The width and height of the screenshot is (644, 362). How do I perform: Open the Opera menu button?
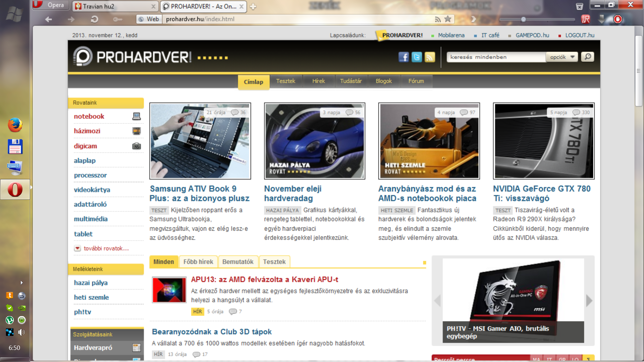[51, 5]
